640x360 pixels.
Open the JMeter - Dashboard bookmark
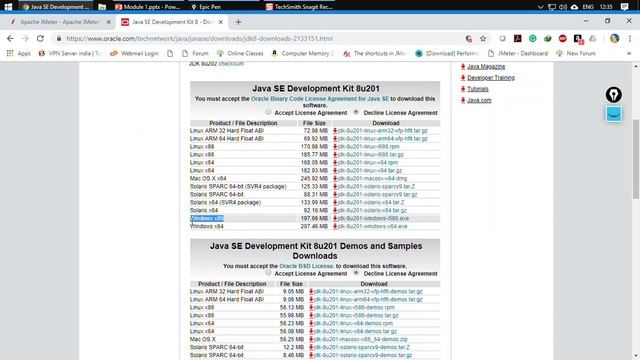tap(518, 53)
